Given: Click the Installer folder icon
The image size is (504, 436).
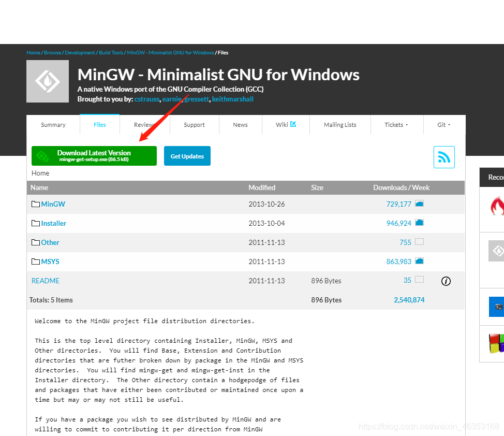Looking at the screenshot, I should point(36,223).
